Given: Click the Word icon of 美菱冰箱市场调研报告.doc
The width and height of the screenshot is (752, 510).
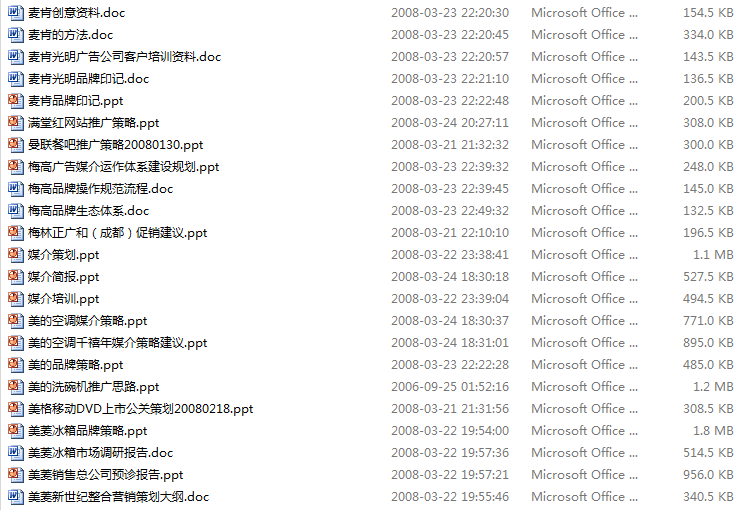Looking at the screenshot, I should 15,452.
